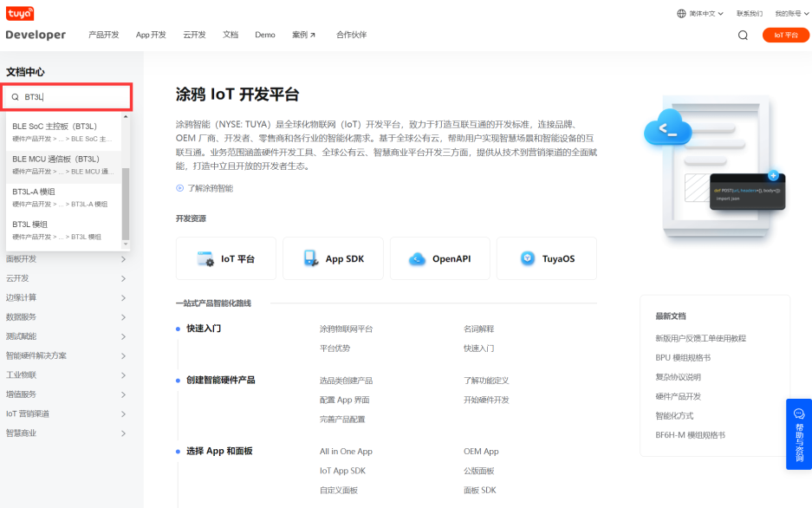Click the search icon in 文档中心 box
The width and height of the screenshot is (812, 508).
coord(15,97)
